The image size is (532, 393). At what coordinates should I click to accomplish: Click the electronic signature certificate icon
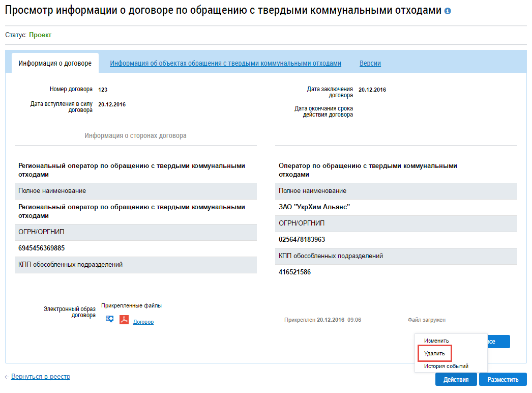click(109, 319)
